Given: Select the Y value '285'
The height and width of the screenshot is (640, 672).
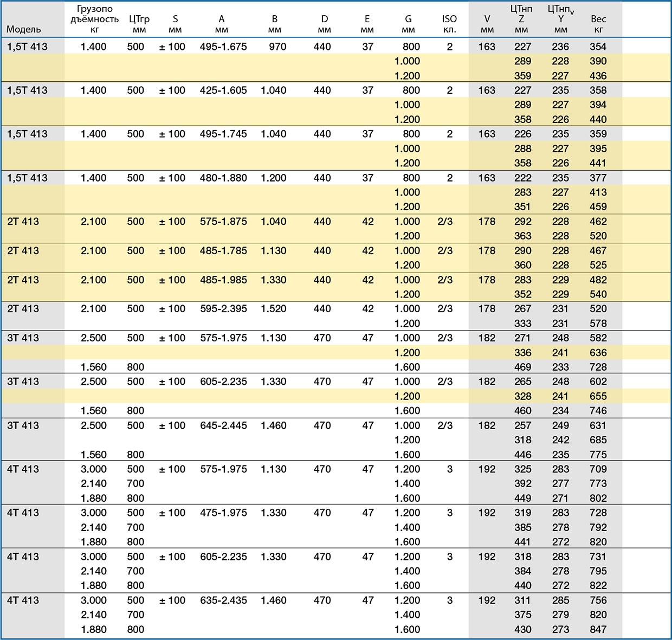Looking at the screenshot, I should 560,600.
